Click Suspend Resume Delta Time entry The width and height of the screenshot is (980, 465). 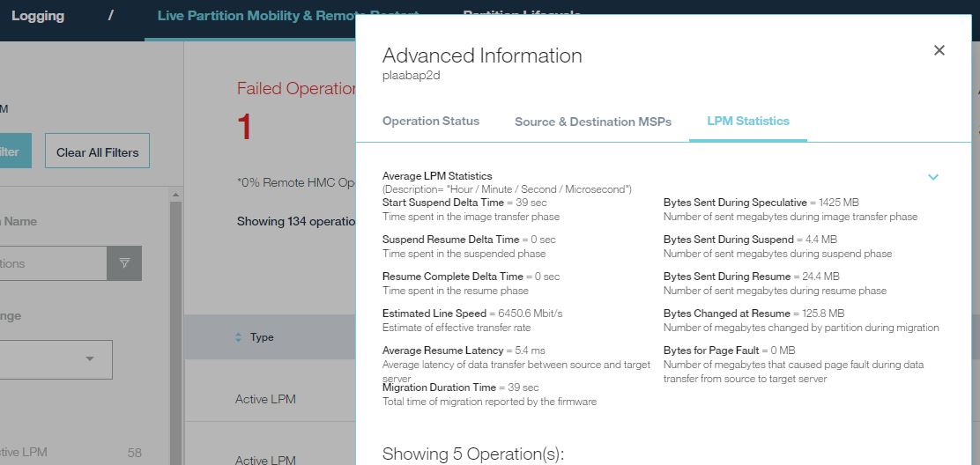tap(469, 240)
